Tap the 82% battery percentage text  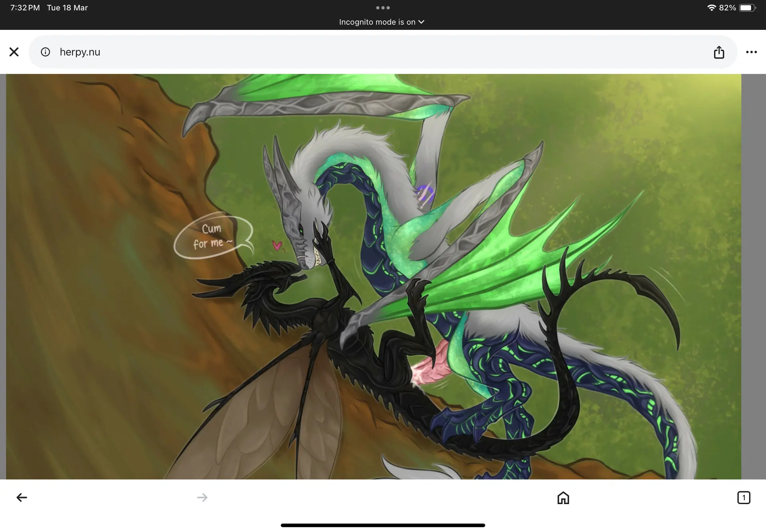click(727, 8)
